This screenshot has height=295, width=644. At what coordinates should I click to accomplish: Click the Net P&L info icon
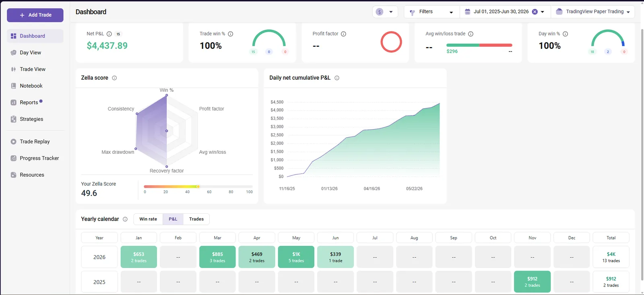[109, 34]
